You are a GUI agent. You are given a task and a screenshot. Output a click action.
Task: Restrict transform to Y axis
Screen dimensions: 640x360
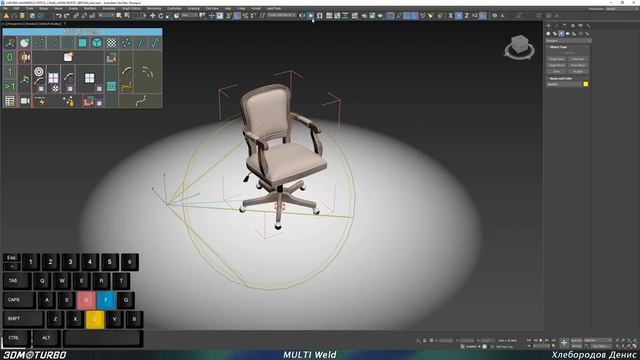click(x=459, y=16)
